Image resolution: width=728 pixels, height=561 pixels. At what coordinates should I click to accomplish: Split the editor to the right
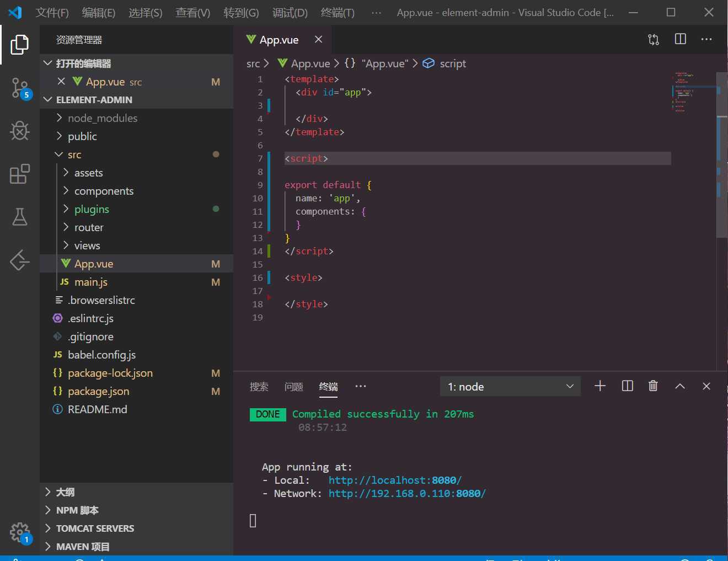(681, 39)
